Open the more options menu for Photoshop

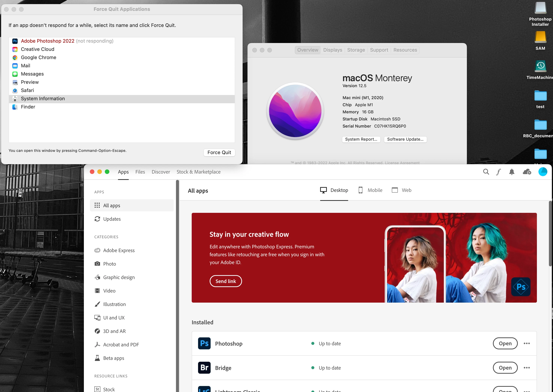[527, 344]
